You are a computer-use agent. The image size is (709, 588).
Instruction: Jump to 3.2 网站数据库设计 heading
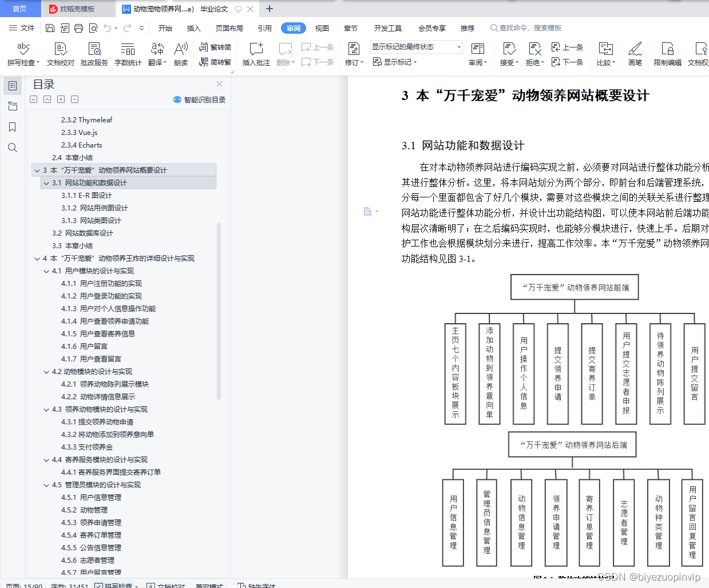click(x=82, y=233)
